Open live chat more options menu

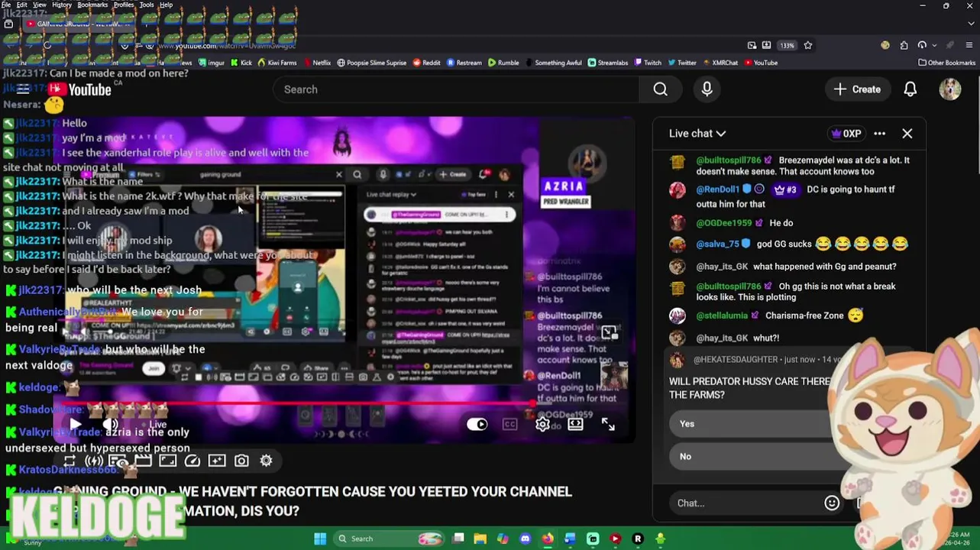coord(879,134)
